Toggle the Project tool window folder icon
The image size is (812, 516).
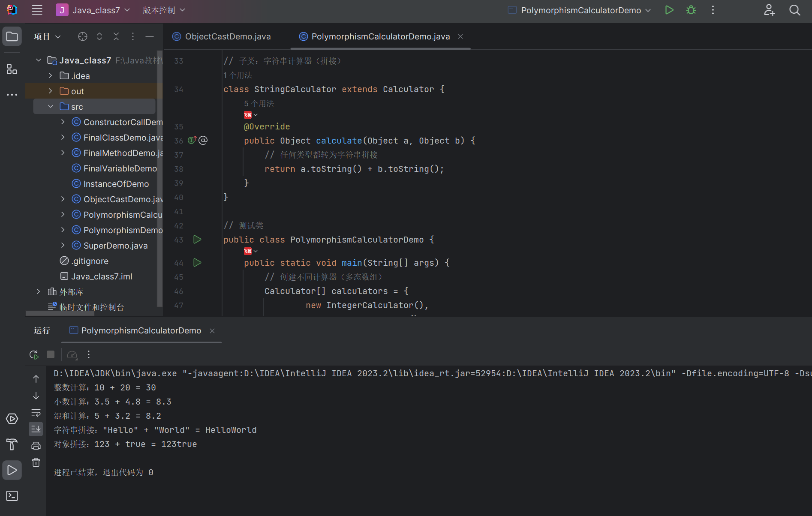coord(12,36)
